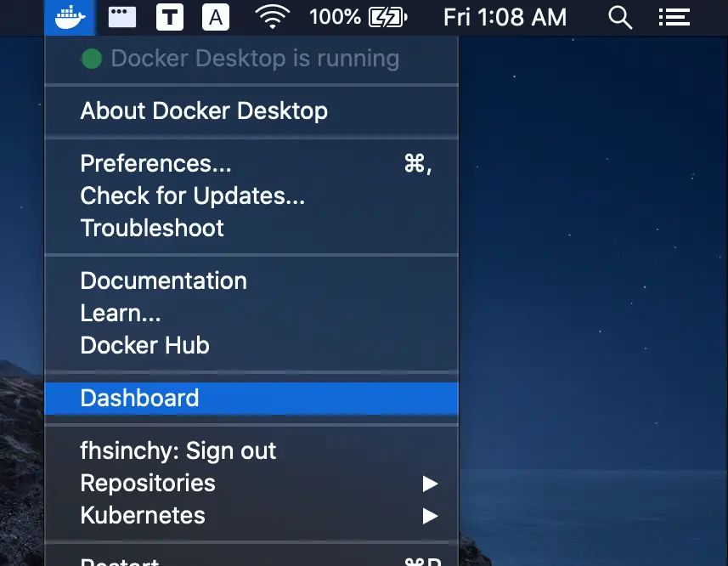728x566 pixels.
Task: Click the keyboard menu bar icon
Action: (121, 17)
